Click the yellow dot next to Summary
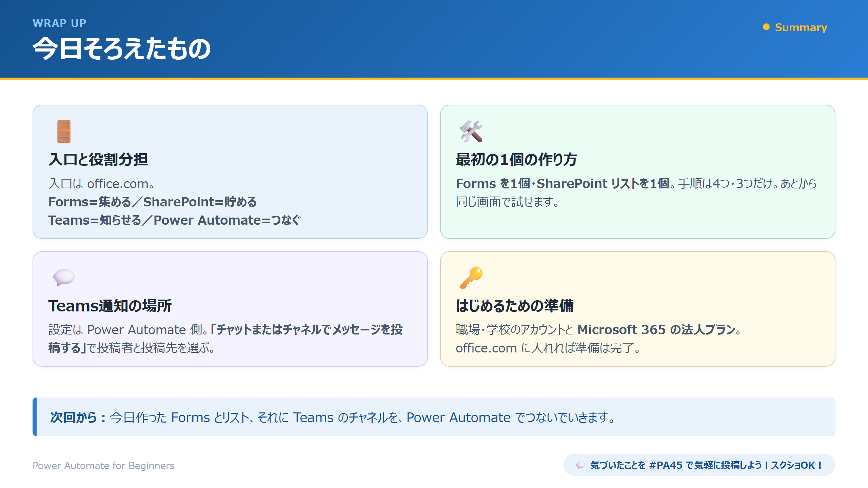The width and height of the screenshot is (868, 488). pyautogui.click(x=766, y=27)
